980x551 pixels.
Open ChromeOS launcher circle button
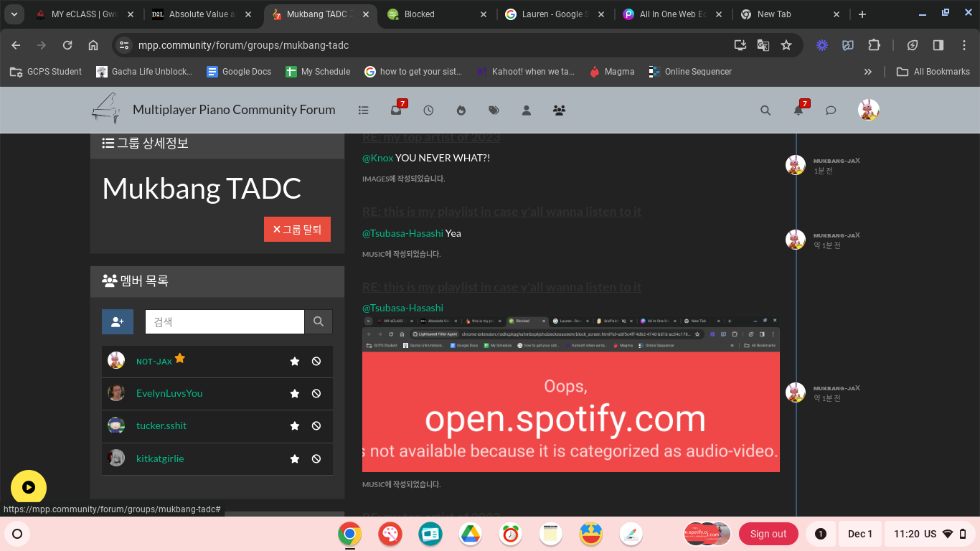[x=18, y=534]
